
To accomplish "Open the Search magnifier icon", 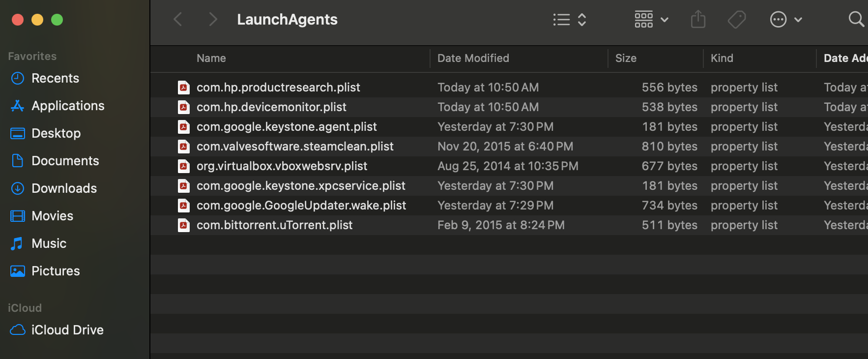I will tap(856, 20).
